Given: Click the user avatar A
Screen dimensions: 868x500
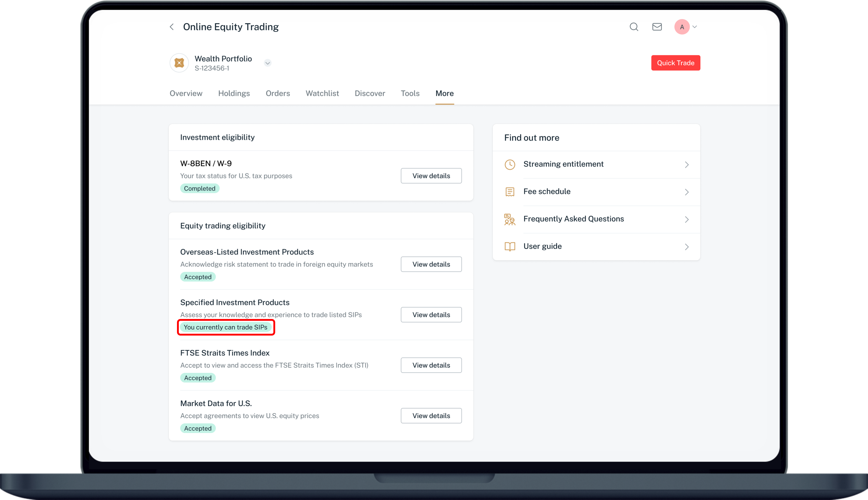Looking at the screenshot, I should [682, 27].
